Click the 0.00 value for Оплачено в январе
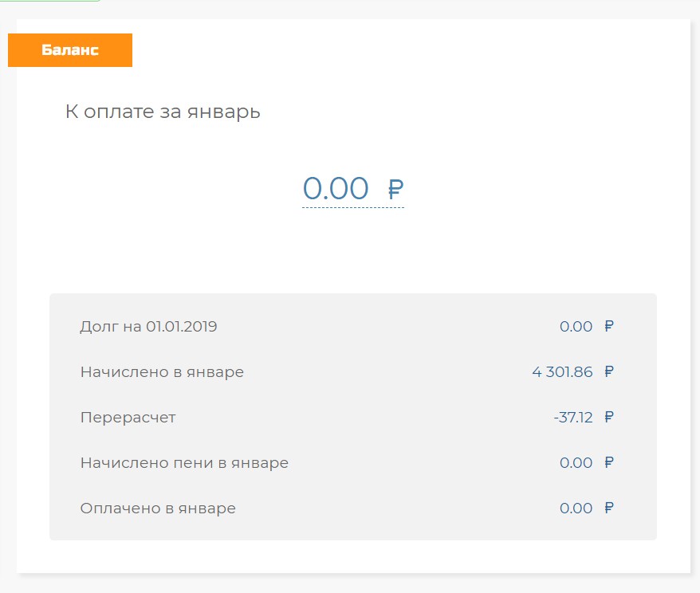This screenshot has width=700, height=593. click(576, 508)
